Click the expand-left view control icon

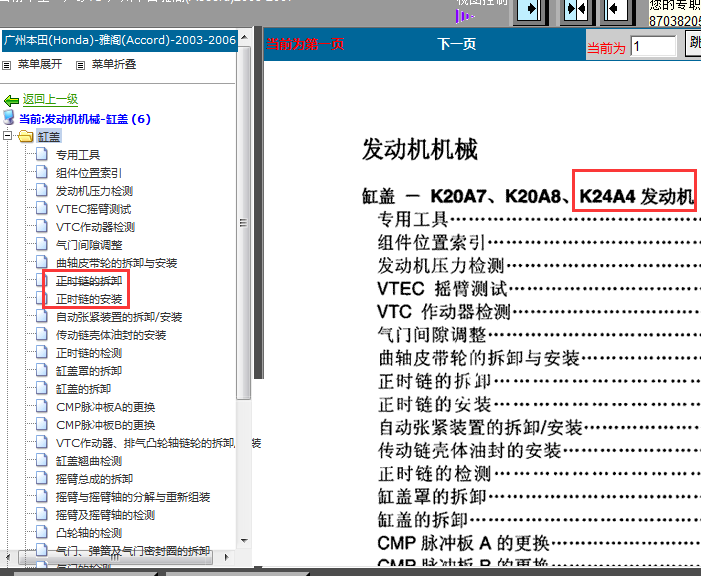click(616, 10)
